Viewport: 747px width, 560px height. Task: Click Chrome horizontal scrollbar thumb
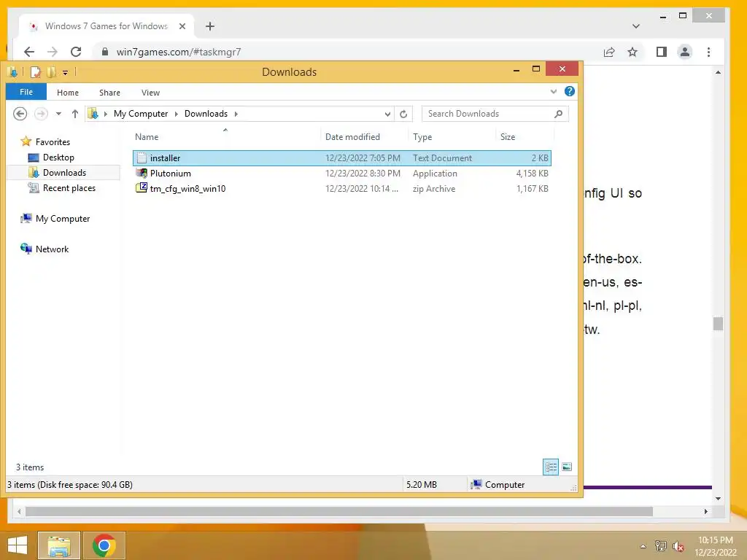(338, 511)
